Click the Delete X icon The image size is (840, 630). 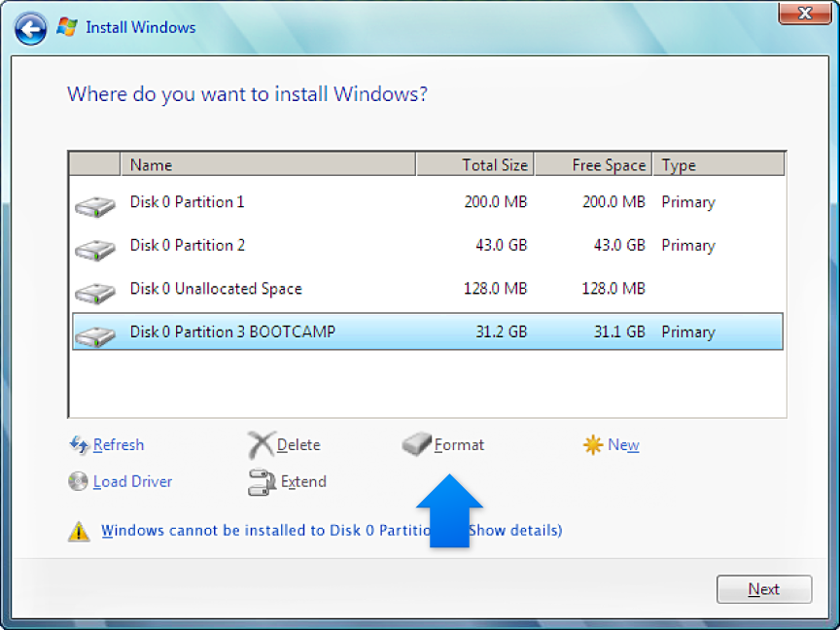(x=262, y=444)
